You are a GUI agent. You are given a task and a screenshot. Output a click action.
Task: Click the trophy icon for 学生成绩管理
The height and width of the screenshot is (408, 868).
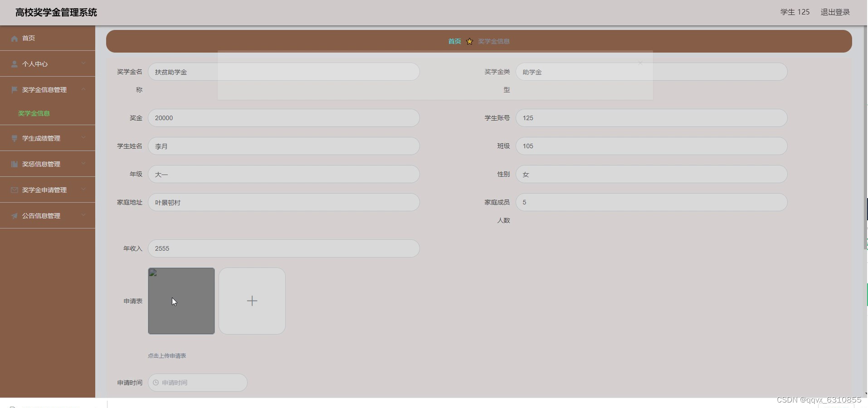(15, 138)
